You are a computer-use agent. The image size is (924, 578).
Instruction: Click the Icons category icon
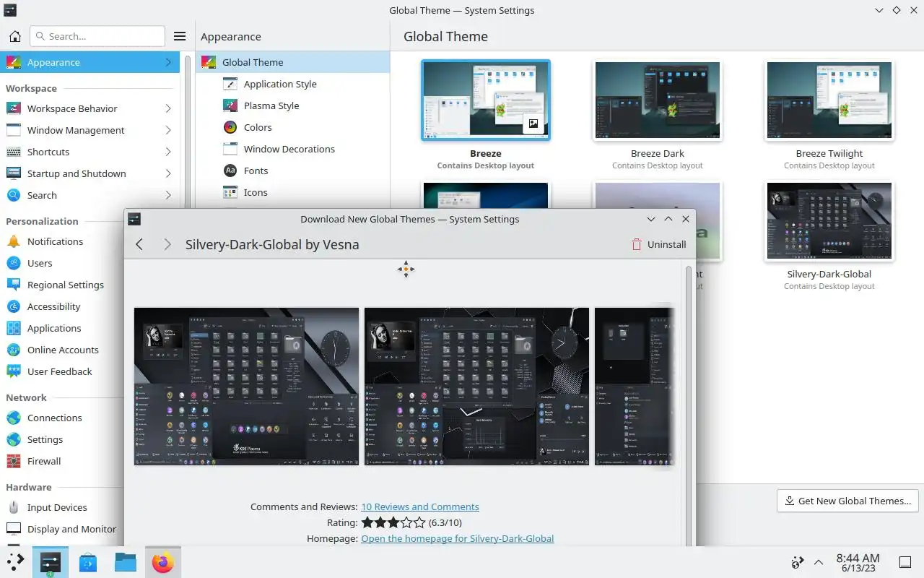click(230, 192)
